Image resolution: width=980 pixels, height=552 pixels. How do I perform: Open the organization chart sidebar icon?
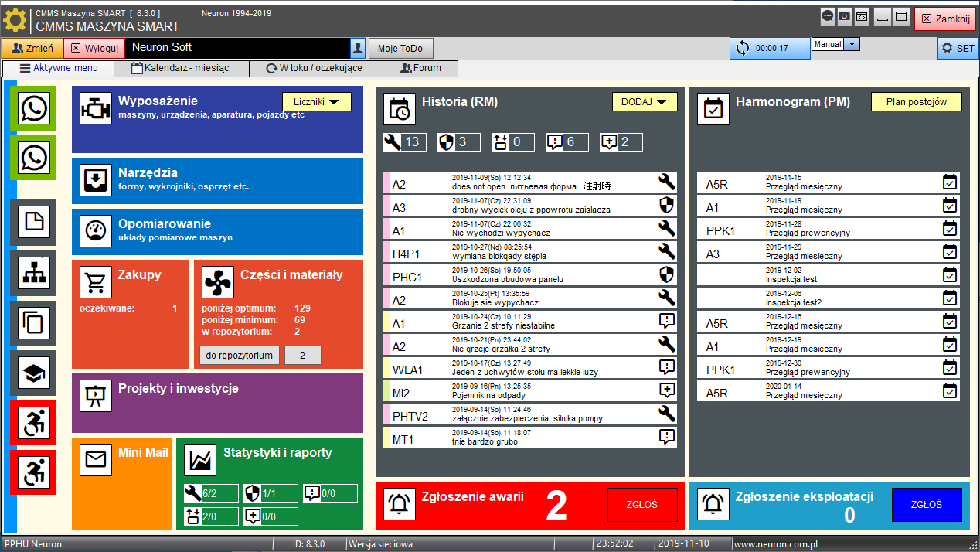coord(34,273)
